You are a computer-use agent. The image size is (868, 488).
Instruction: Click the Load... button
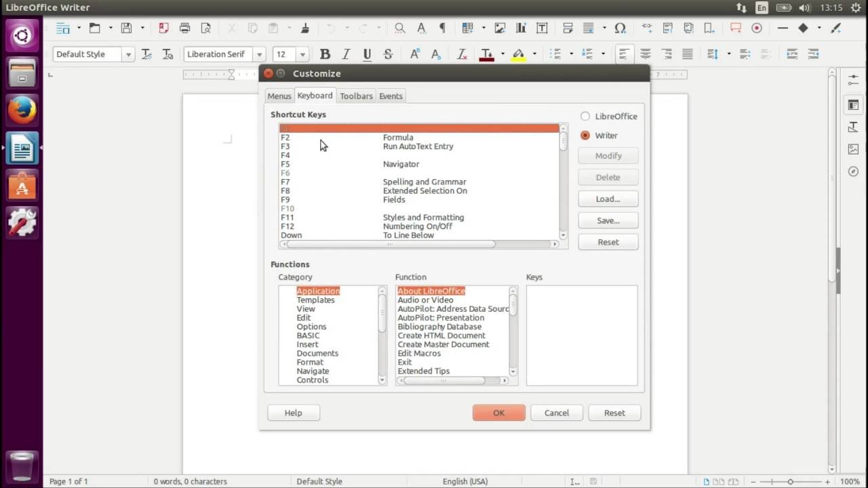coord(608,199)
